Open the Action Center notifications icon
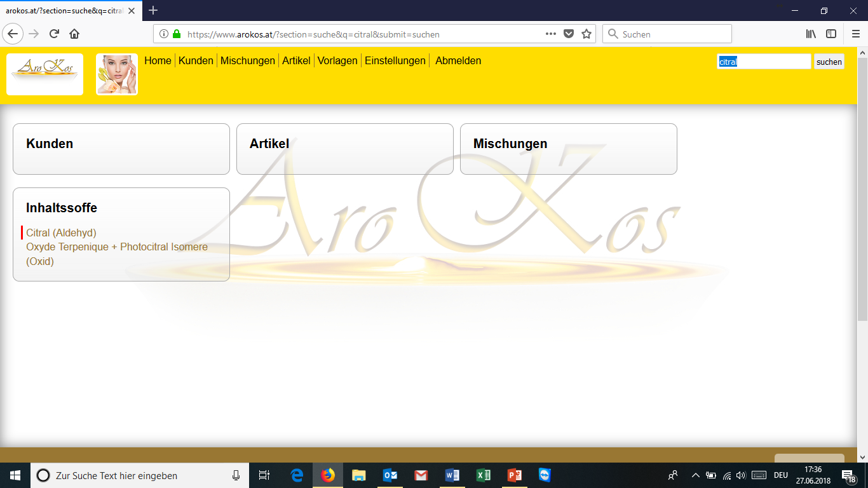 pos(848,475)
